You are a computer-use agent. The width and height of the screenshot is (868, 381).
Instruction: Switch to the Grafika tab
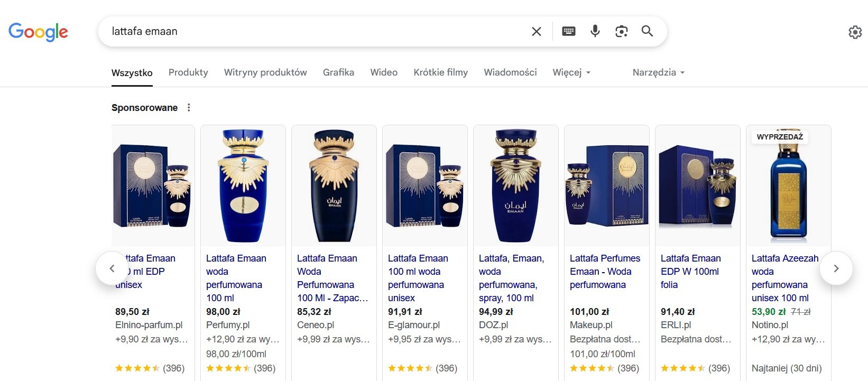(x=338, y=72)
